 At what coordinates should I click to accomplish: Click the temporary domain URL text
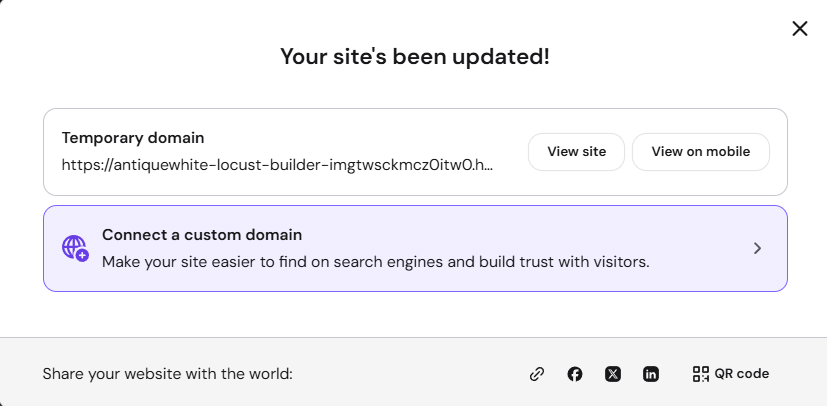pos(277,165)
